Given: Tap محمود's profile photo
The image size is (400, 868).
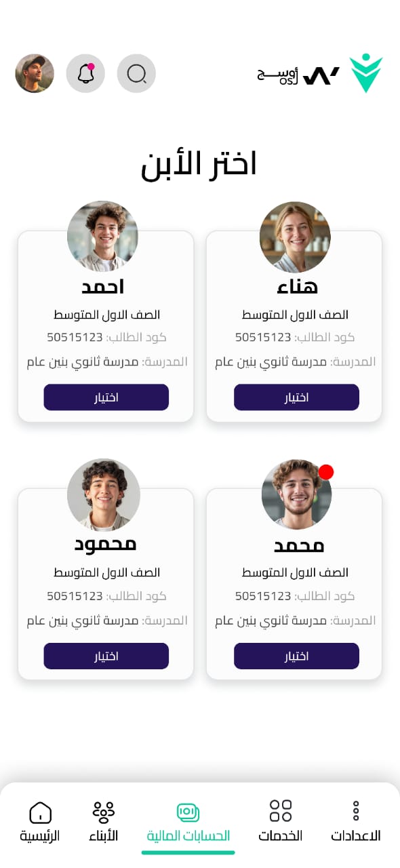Looking at the screenshot, I should tap(103, 494).
